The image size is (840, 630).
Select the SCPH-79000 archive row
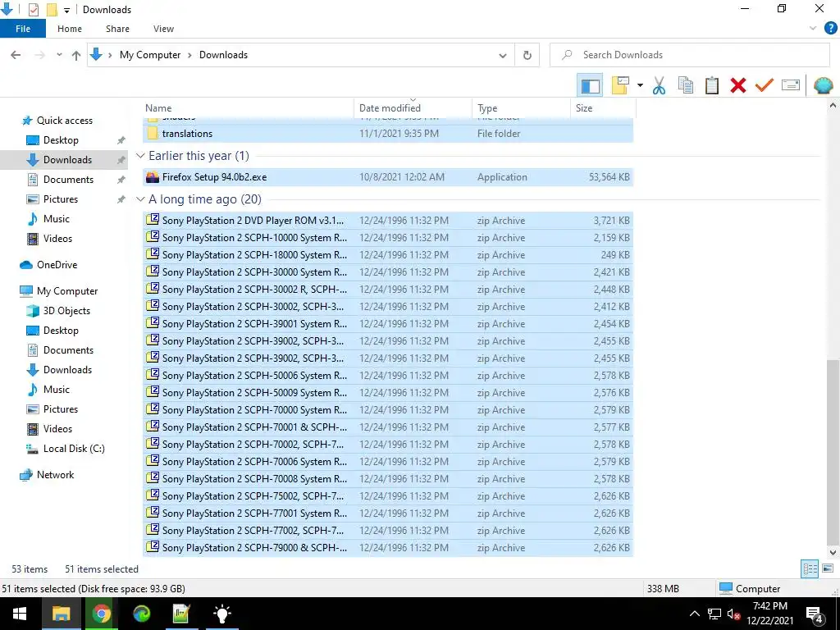click(388, 547)
